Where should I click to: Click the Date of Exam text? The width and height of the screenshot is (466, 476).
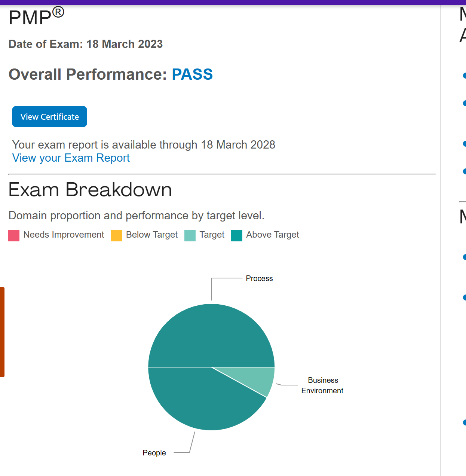tap(86, 44)
